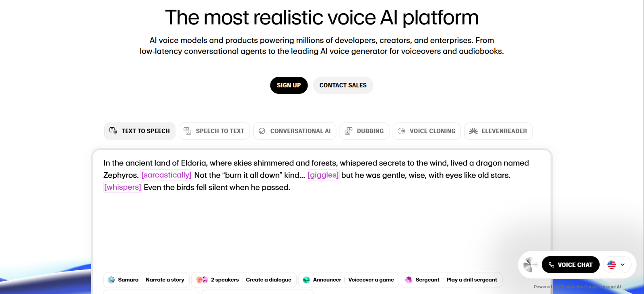
Task: Click the [whispers] audio tag
Action: pos(122,187)
